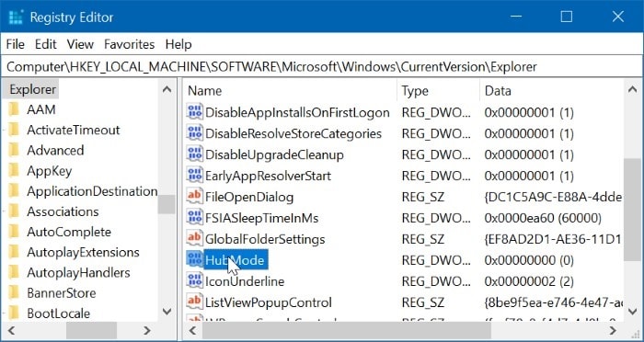The width and height of the screenshot is (644, 342).
Task: Click the string value icon beside ListViewPopupControl
Action: tap(194, 302)
